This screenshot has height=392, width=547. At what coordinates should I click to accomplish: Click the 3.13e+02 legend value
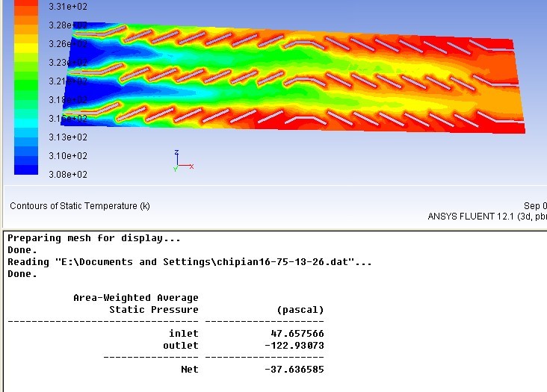(x=67, y=137)
